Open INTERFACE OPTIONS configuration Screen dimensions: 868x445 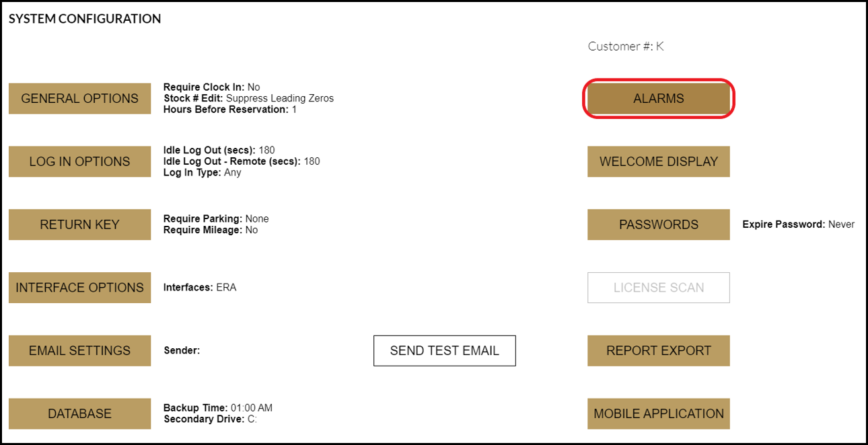pos(79,288)
